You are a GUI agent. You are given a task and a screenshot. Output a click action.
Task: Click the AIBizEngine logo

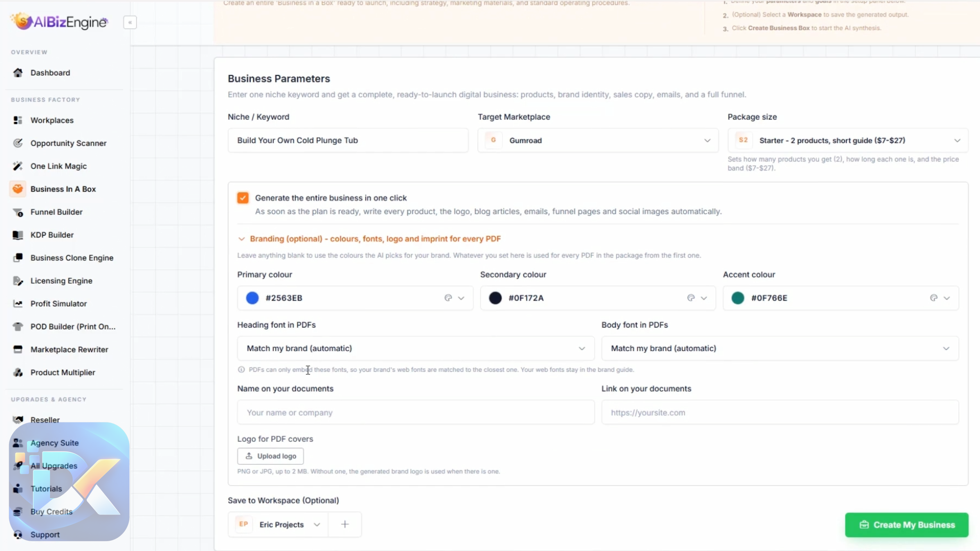59,21
